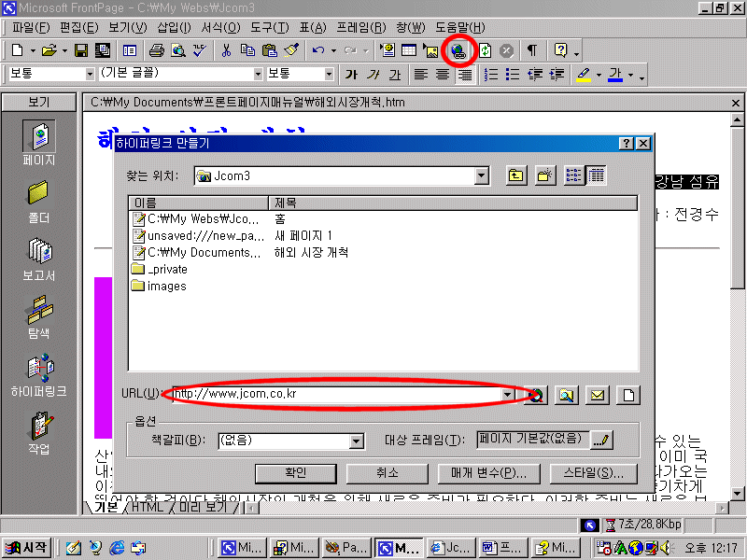This screenshot has height=560, width=747.
Task: Click the web browser button beside URL
Action: point(535,395)
